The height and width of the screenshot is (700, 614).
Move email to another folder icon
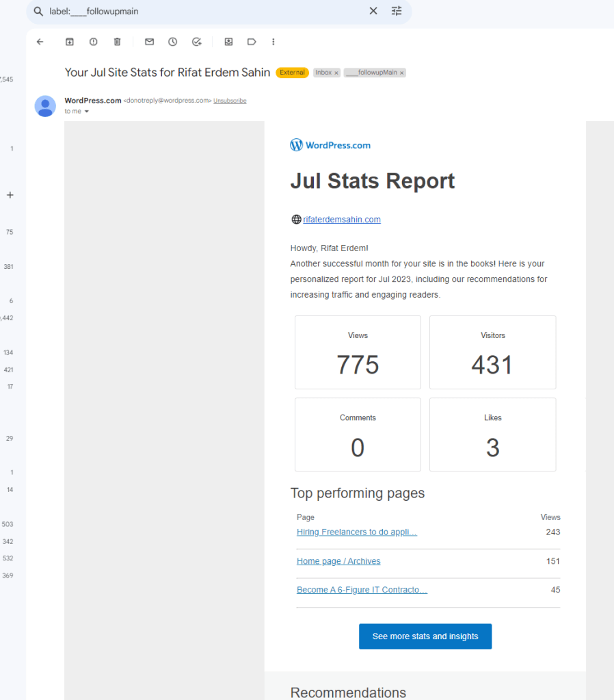click(x=228, y=42)
